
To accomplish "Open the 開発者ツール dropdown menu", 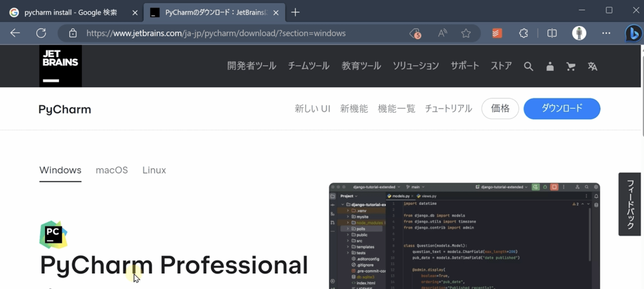I will 252,66.
